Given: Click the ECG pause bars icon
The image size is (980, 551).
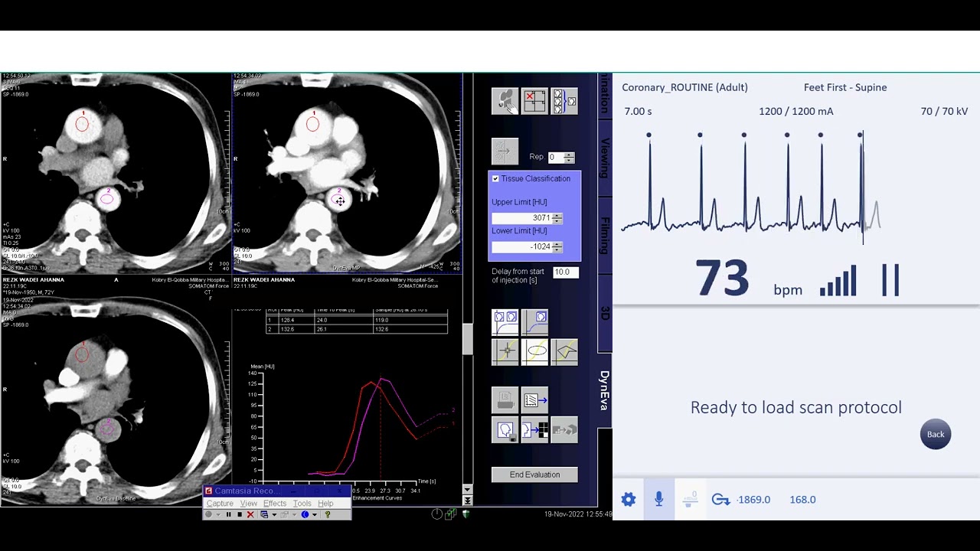Looking at the screenshot, I should (890, 280).
